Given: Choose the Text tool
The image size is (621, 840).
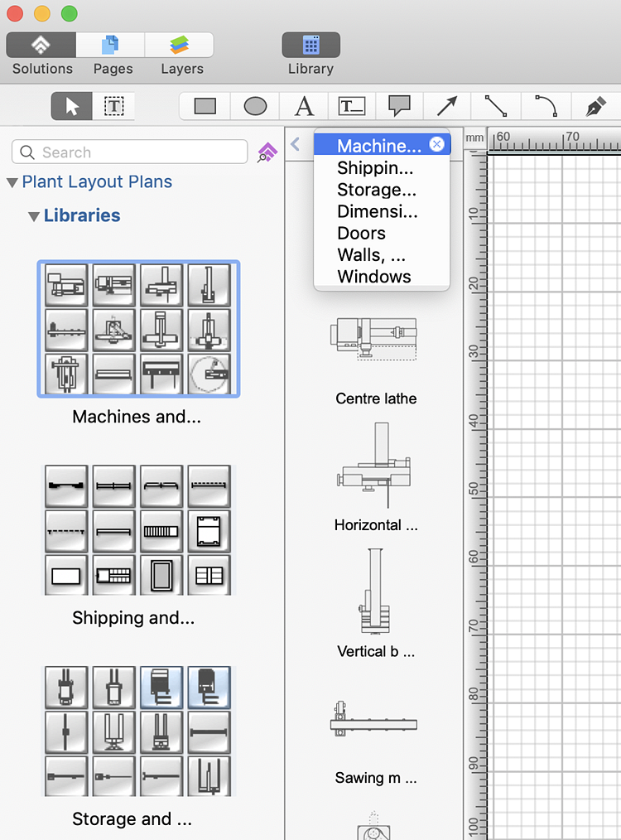Looking at the screenshot, I should point(304,106).
